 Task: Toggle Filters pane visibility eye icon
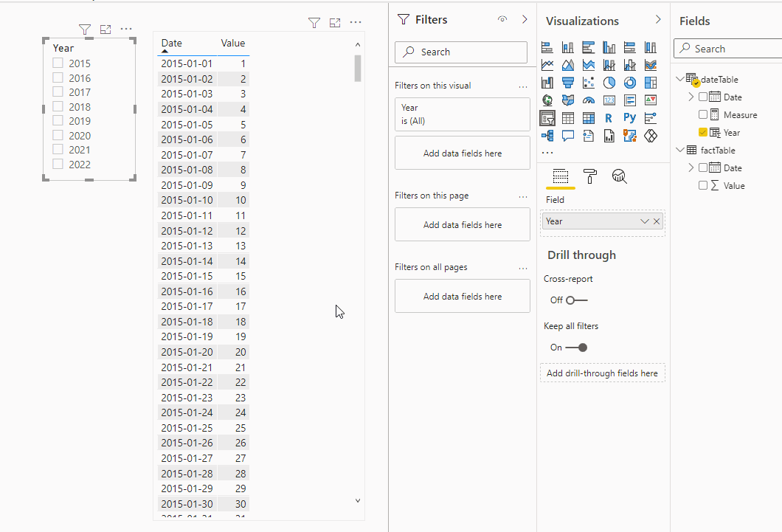502,19
